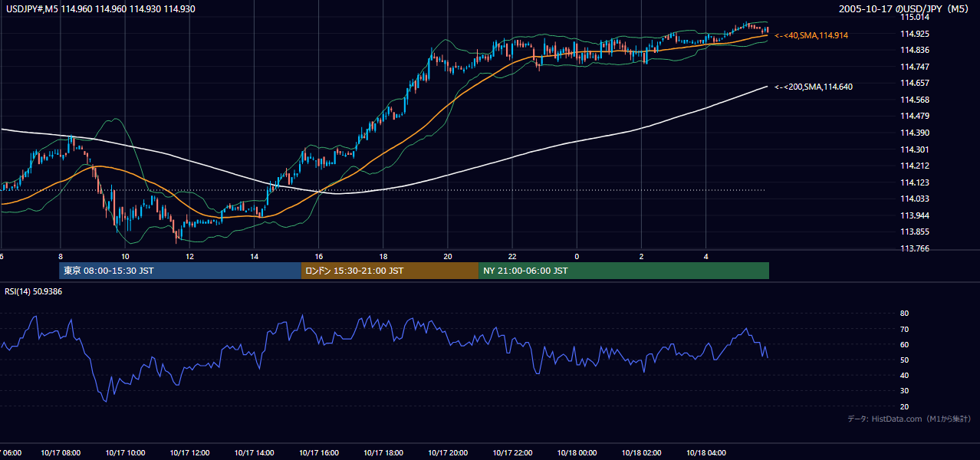Select the 40 SMA label reading 114.914
980x460 pixels.
(811, 35)
